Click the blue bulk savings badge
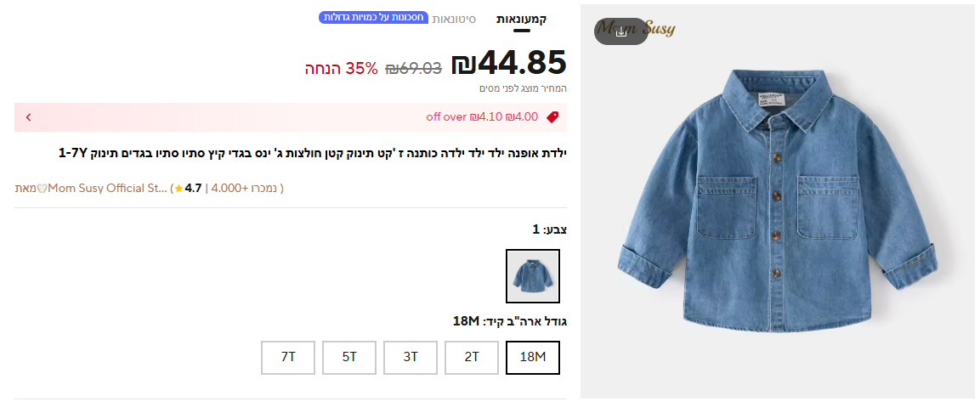The height and width of the screenshot is (413, 980). coord(373,18)
